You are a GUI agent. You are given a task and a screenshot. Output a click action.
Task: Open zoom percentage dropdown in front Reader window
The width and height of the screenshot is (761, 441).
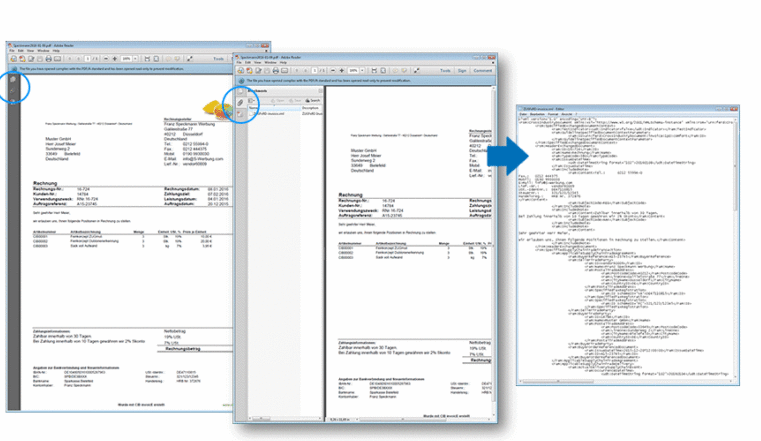(x=363, y=70)
